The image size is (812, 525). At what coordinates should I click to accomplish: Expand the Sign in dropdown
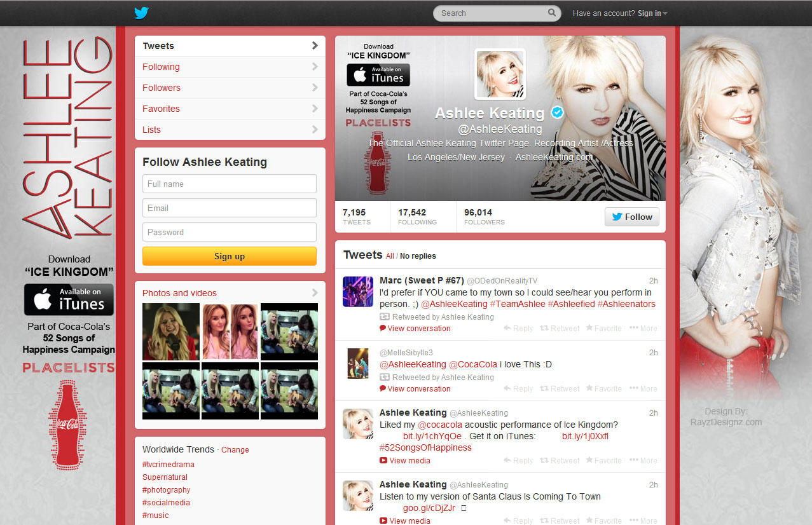[652, 13]
